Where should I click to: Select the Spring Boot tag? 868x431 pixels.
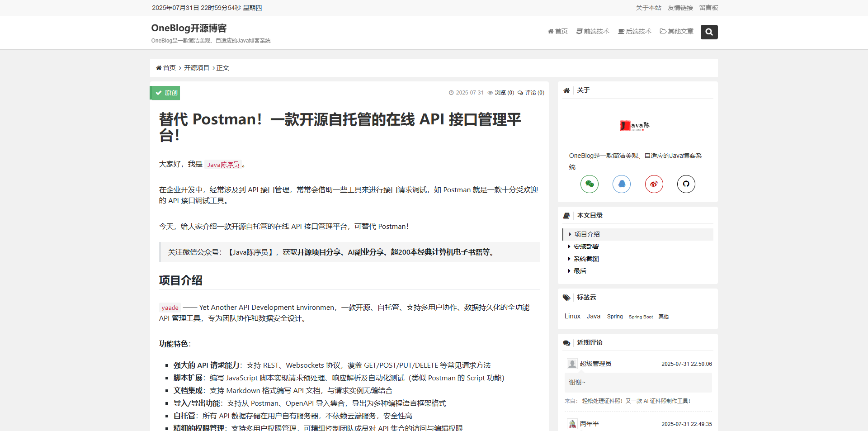coord(641,317)
